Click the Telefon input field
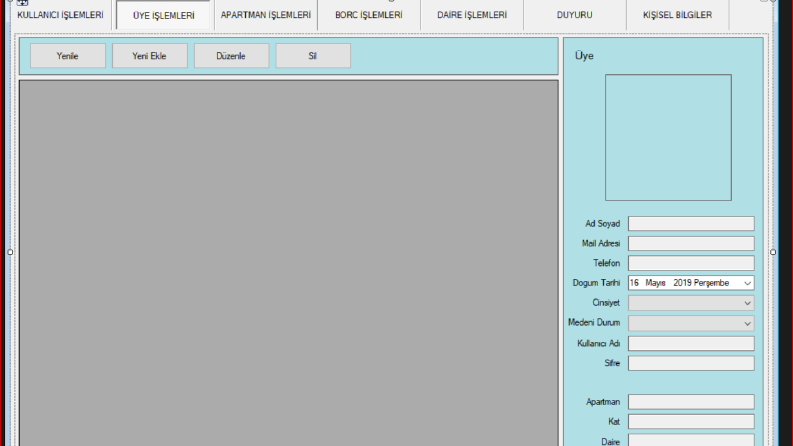The width and height of the screenshot is (793, 446). click(x=691, y=263)
